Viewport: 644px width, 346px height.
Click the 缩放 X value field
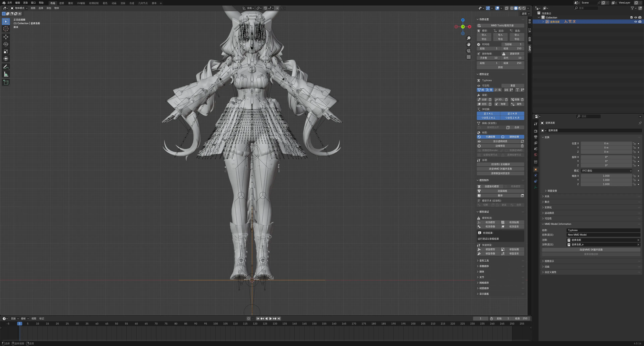coord(606,176)
